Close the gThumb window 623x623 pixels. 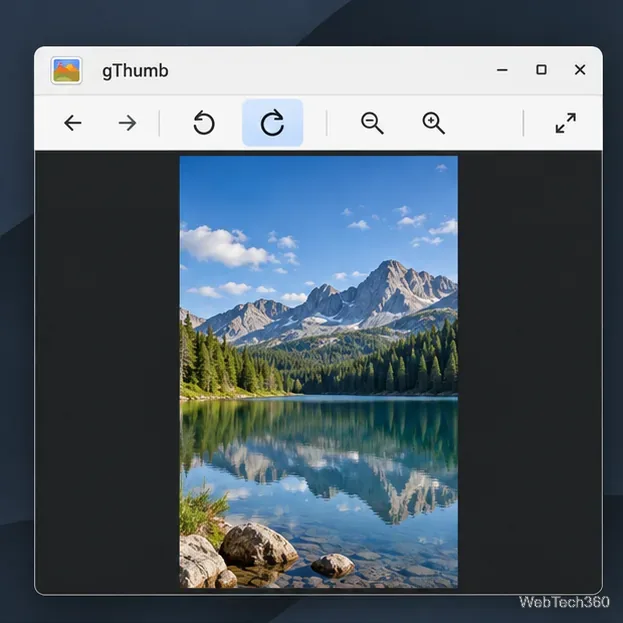click(580, 70)
